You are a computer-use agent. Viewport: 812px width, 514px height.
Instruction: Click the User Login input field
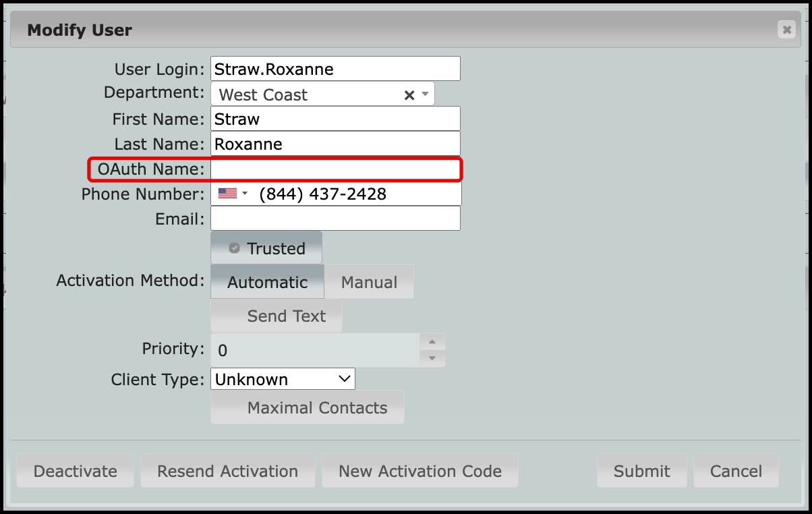pyautogui.click(x=336, y=69)
